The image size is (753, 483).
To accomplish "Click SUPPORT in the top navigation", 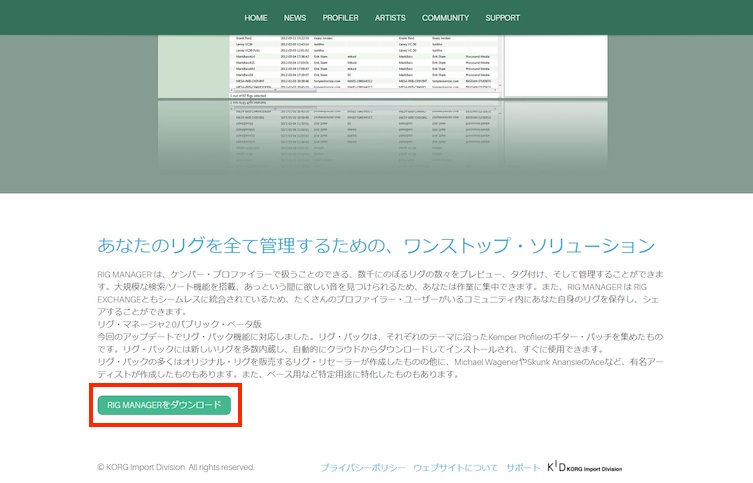I will 502,18.
